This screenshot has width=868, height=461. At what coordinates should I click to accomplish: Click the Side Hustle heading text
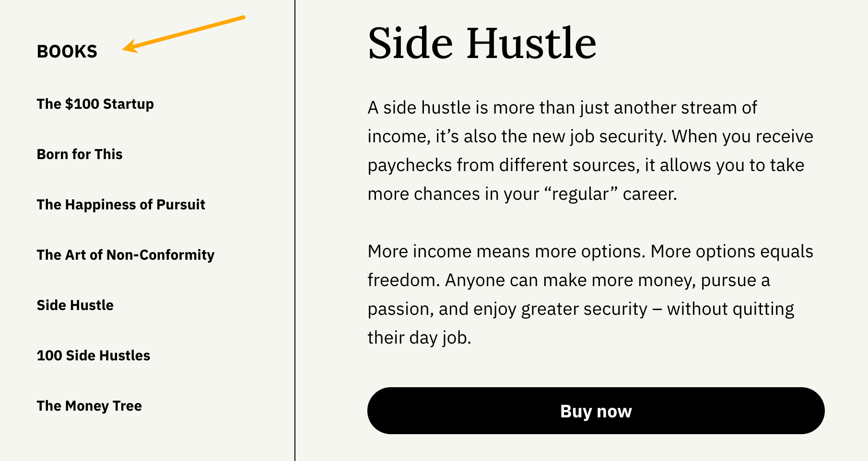coord(483,43)
